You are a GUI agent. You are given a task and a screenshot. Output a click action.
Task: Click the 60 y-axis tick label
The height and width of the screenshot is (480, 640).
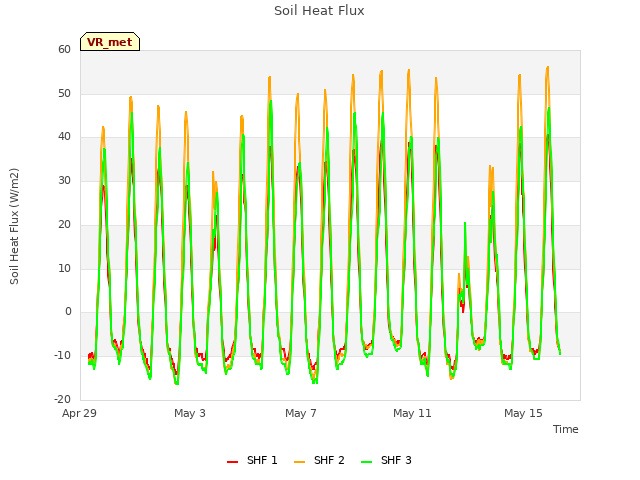pos(64,49)
